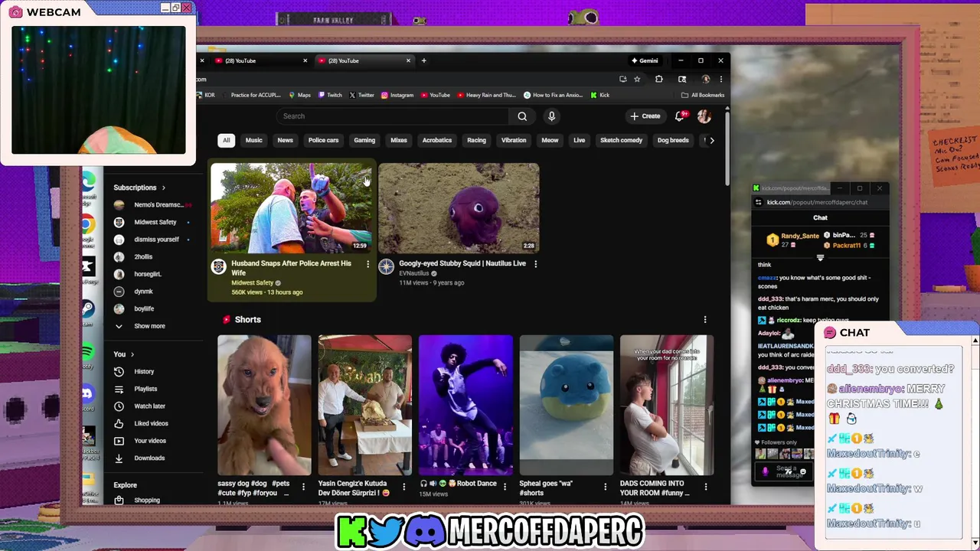The image size is (980, 551).
Task: Open the Maps bookmark
Action: [x=299, y=95]
